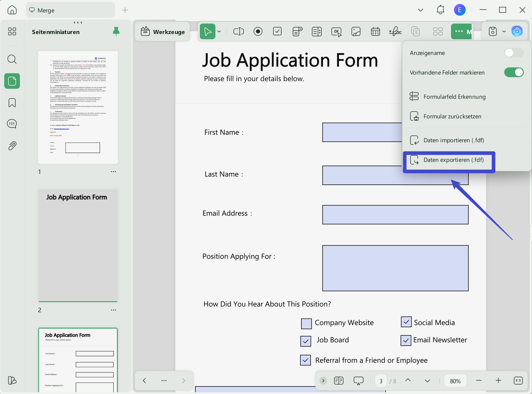The width and height of the screenshot is (532, 394).
Task: Add a date field with calendar icon
Action: click(x=376, y=31)
